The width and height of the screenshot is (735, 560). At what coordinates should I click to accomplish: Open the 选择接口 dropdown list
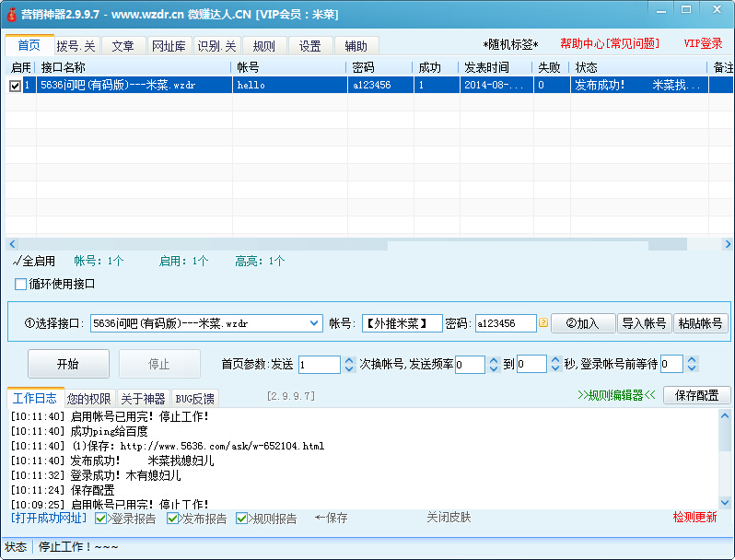click(x=313, y=323)
